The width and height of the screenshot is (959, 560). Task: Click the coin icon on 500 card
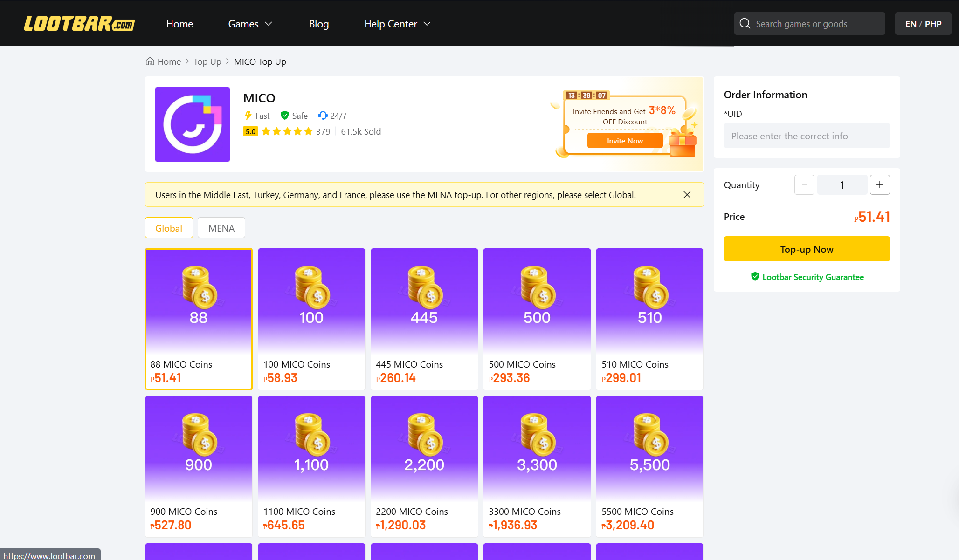point(538,287)
